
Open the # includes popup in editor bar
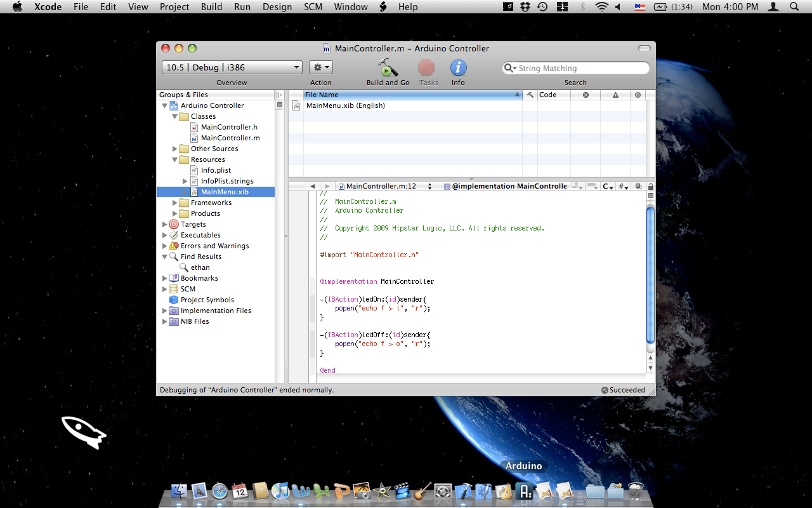[x=624, y=186]
